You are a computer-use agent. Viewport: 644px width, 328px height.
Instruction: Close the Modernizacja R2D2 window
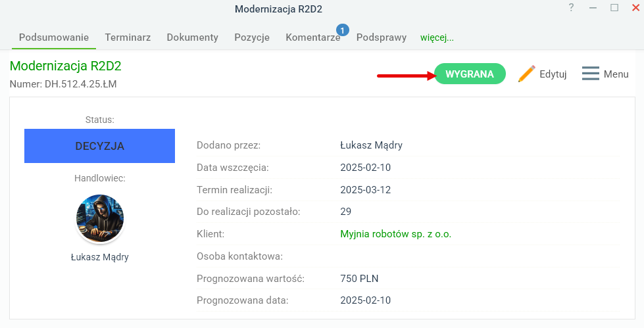point(635,7)
